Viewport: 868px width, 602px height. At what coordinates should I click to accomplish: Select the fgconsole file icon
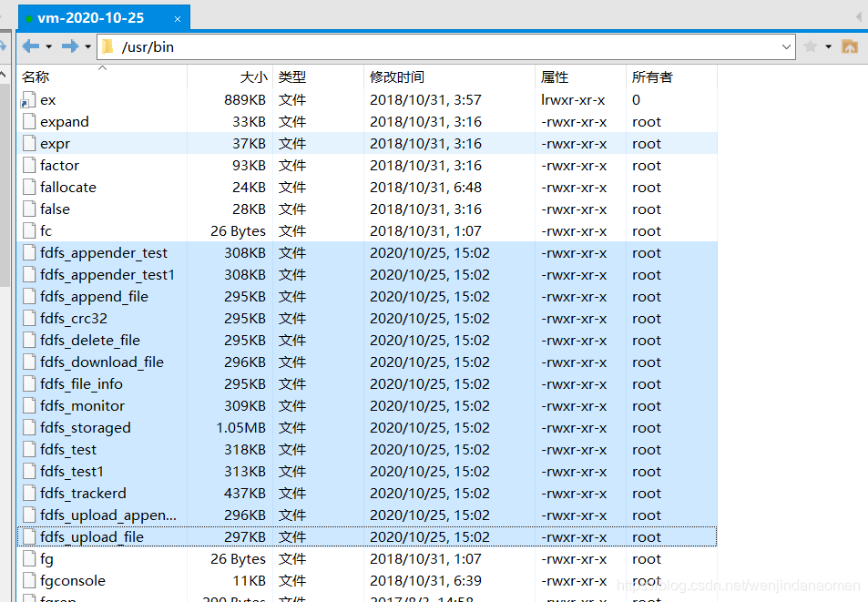coord(29,580)
